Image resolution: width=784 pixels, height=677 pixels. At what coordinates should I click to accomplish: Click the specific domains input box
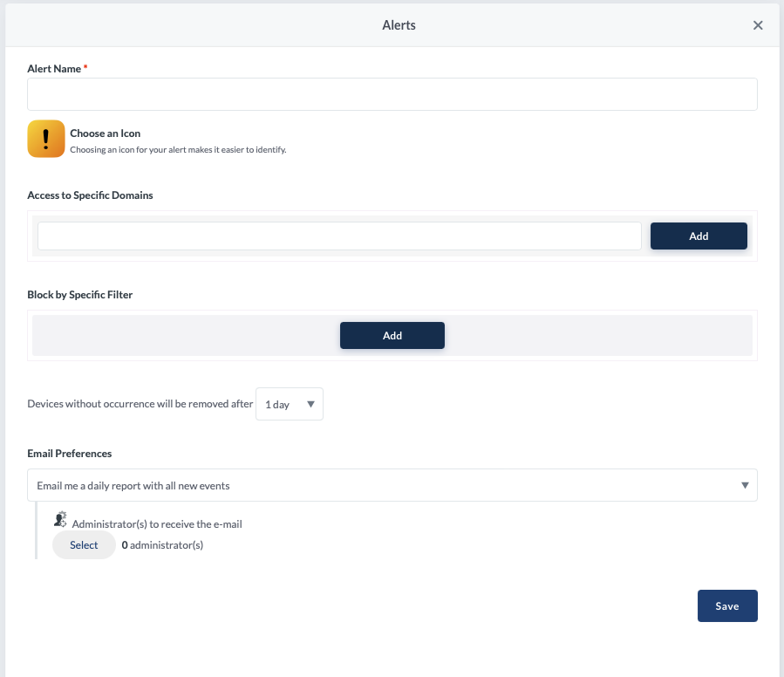(339, 236)
